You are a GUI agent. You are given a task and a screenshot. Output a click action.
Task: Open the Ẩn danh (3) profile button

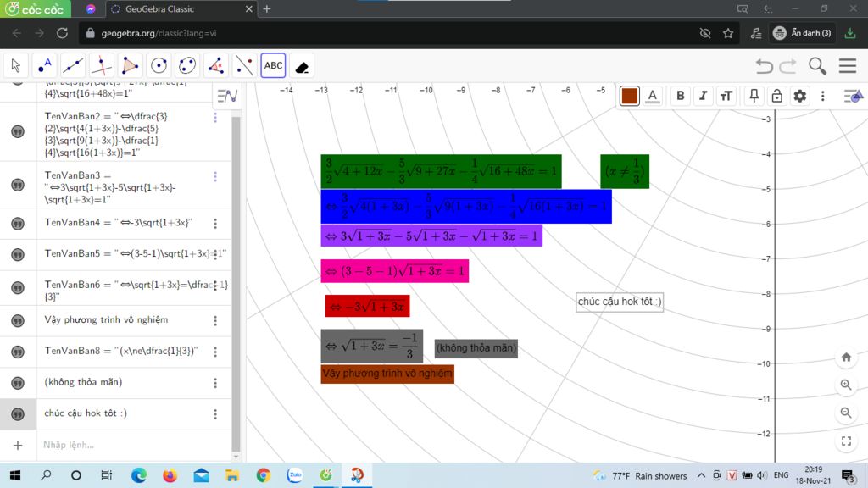802,33
